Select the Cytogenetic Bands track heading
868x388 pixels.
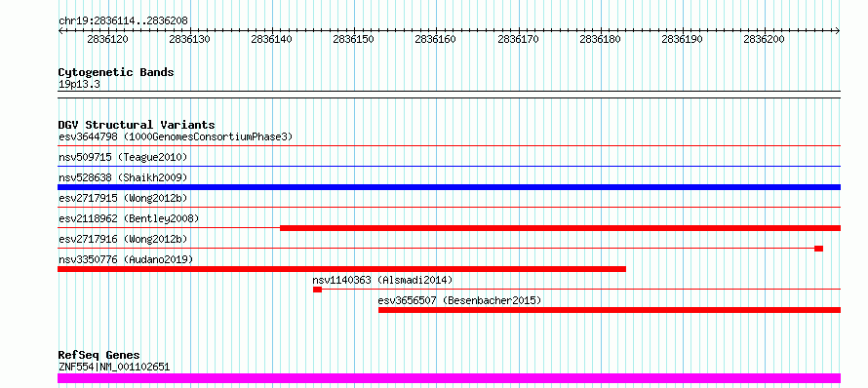(x=116, y=72)
